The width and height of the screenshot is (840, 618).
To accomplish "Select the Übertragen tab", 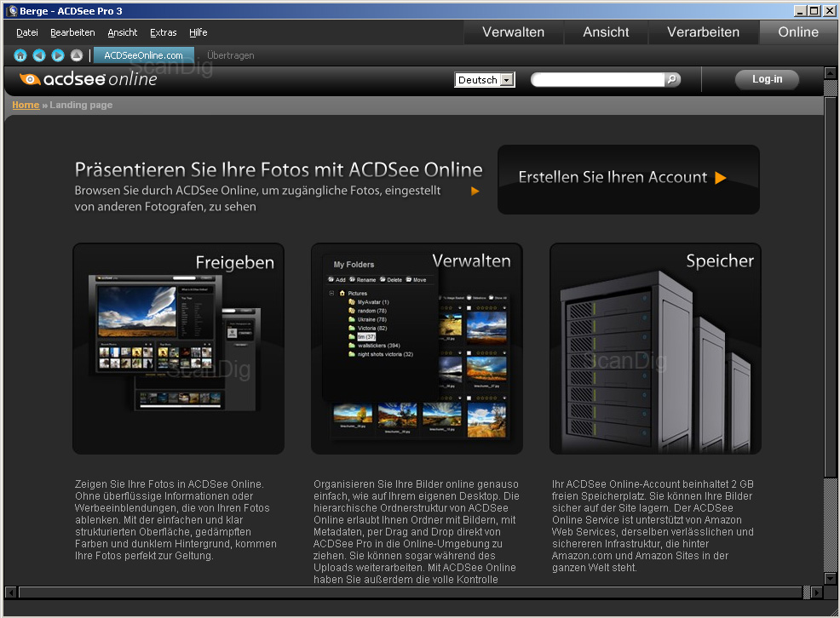I will point(230,55).
